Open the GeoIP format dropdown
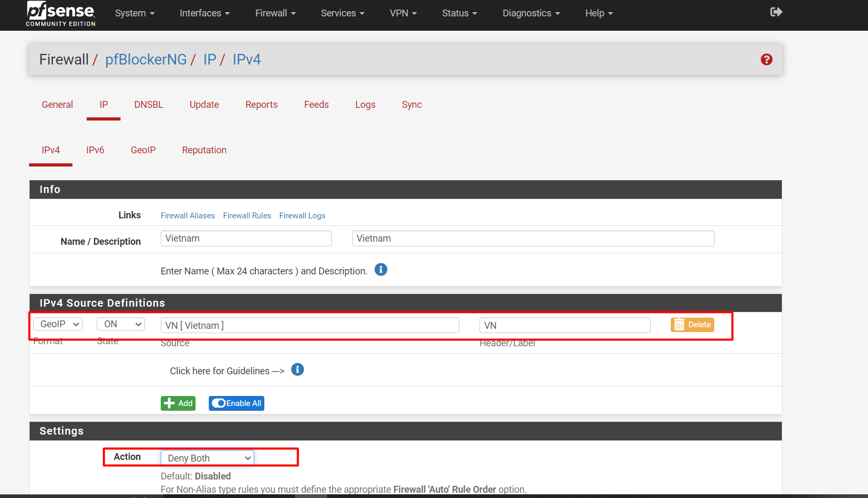The image size is (868, 498). click(58, 324)
